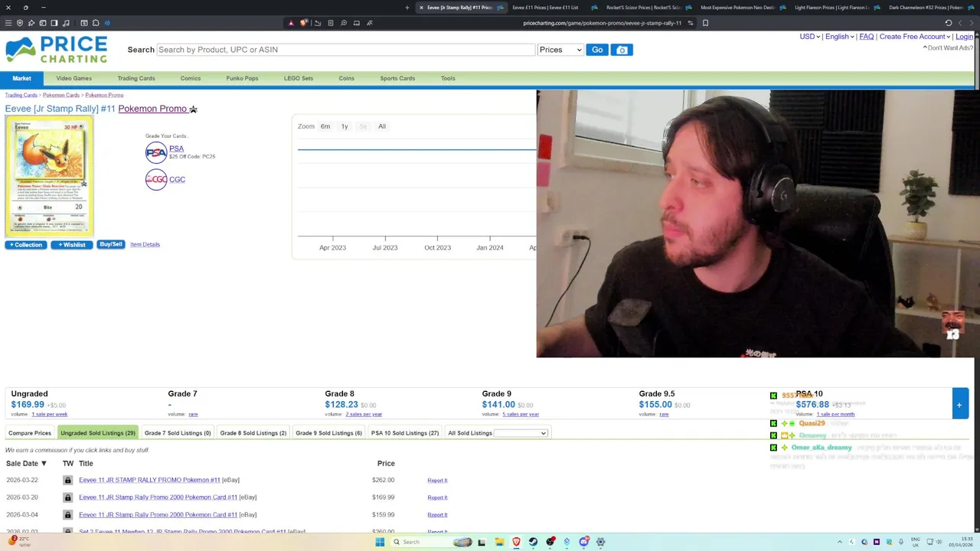
Task: Open the LEGO Sets menu
Action: click(299, 78)
